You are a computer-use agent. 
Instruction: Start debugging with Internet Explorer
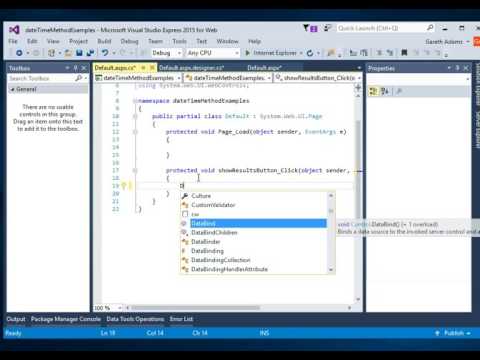[271, 53]
